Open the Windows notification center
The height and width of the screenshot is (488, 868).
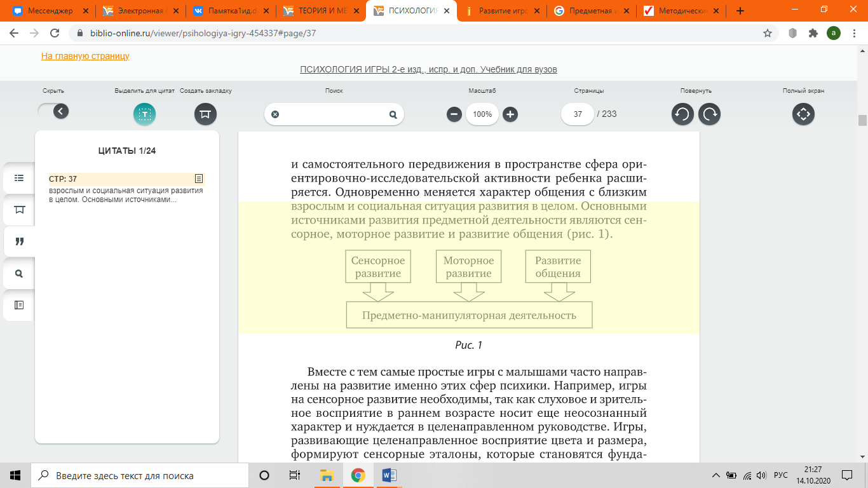coord(847,475)
